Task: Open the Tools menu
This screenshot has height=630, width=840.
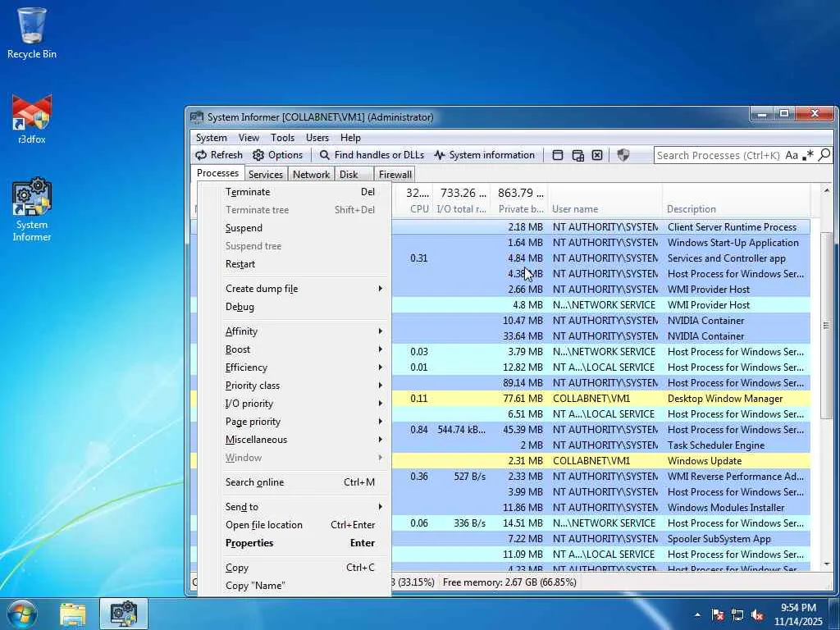Action: [x=282, y=138]
